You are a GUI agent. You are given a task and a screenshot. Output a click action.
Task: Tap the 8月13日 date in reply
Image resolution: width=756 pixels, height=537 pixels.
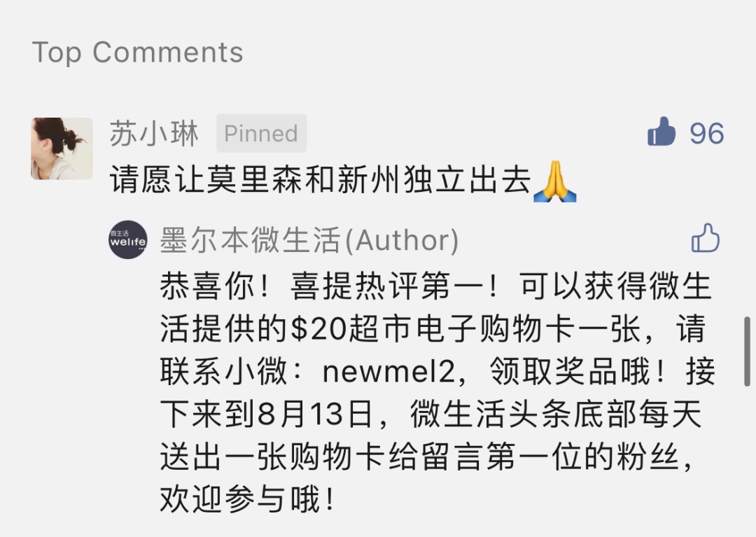pos(315,414)
